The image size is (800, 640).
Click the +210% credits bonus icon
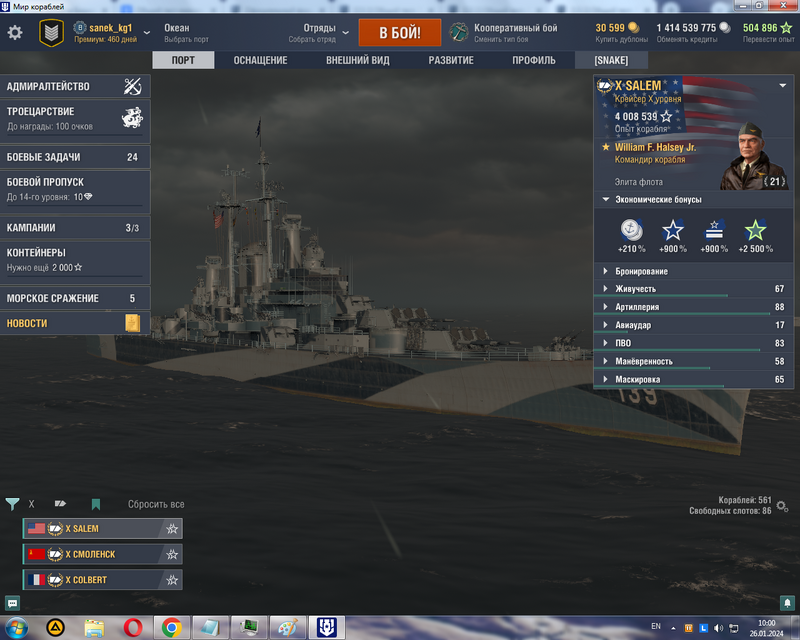pos(632,231)
